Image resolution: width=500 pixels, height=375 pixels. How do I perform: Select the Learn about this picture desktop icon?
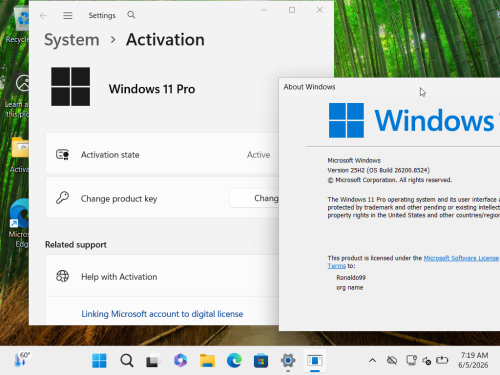tap(18, 97)
